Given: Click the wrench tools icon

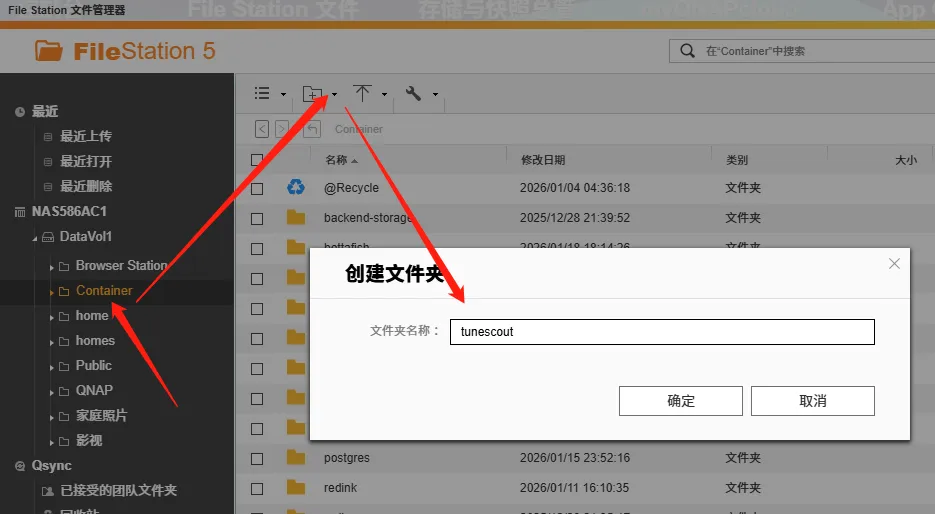Looking at the screenshot, I should tap(413, 93).
